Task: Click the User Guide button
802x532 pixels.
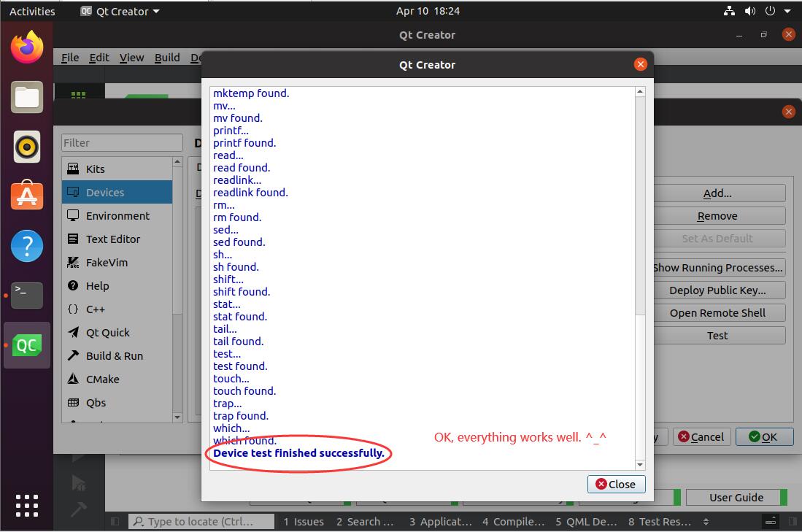Action: (736, 497)
